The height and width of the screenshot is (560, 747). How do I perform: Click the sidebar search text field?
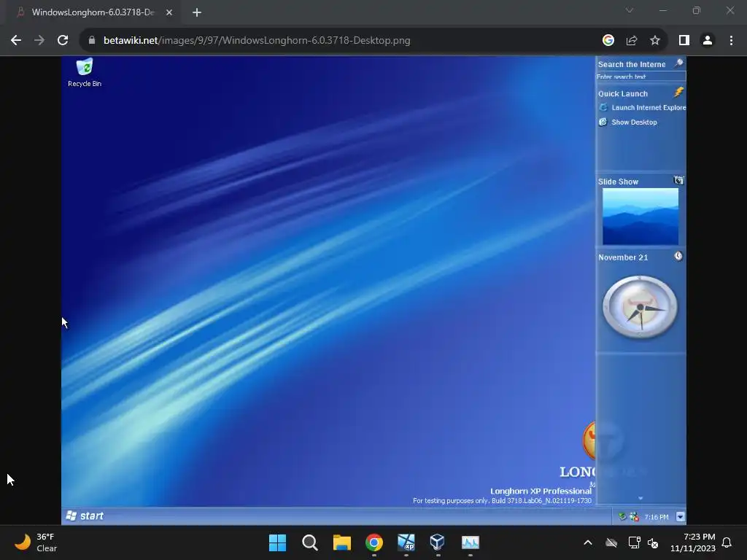640,77
